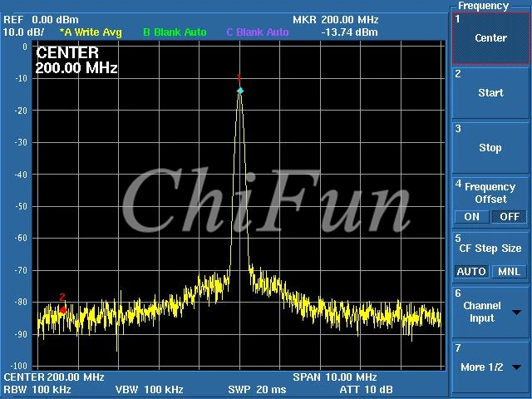Screen dimensions: 532x399
Task: Open the Channel Input submenu
Action: [490, 313]
